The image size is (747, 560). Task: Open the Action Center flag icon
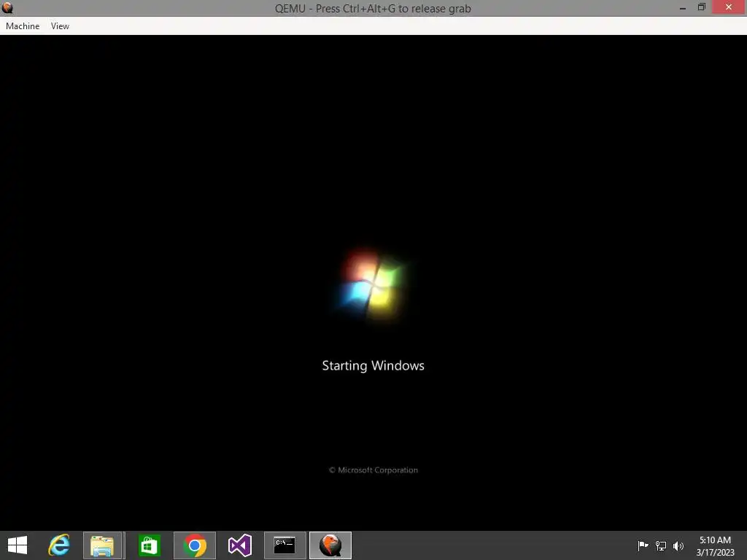[643, 545]
